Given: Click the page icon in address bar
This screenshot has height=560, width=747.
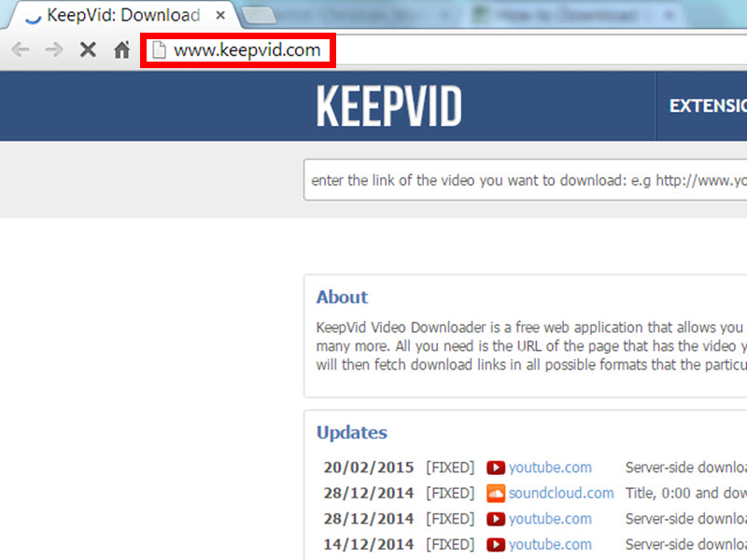Looking at the screenshot, I should click(159, 50).
